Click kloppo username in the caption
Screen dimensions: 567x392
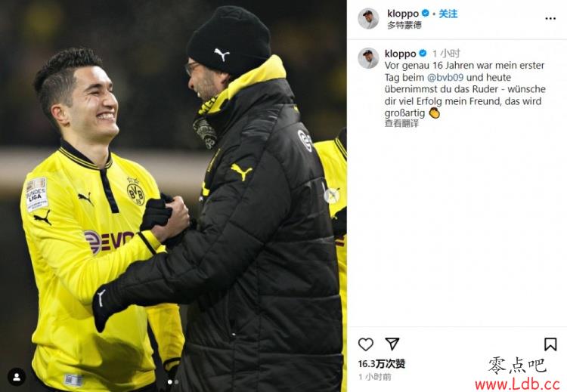tap(400, 54)
